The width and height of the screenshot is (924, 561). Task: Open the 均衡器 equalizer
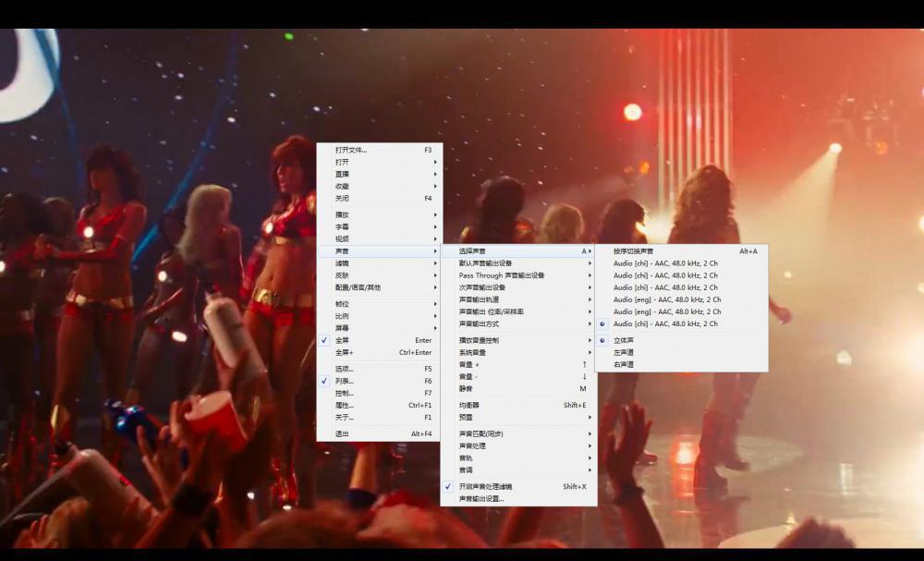point(518,405)
